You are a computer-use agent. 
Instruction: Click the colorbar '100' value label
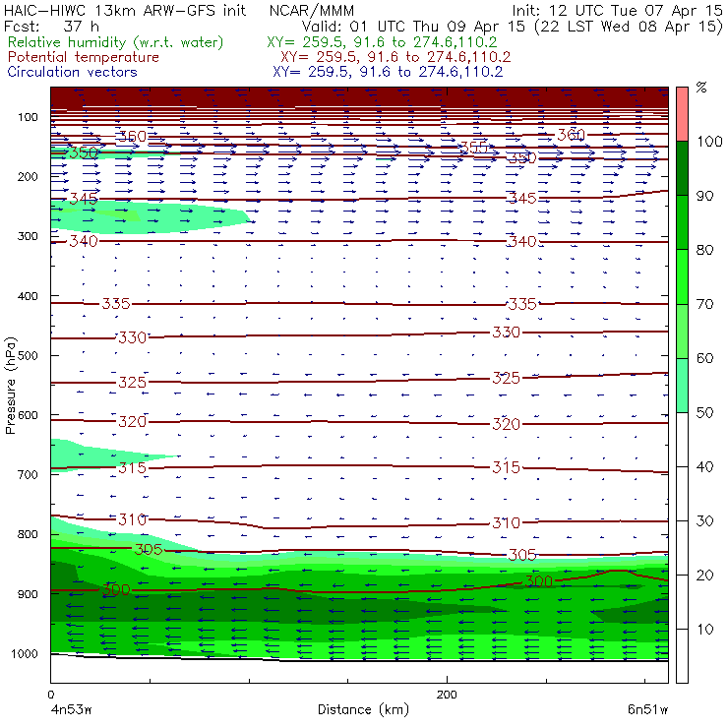(x=710, y=141)
